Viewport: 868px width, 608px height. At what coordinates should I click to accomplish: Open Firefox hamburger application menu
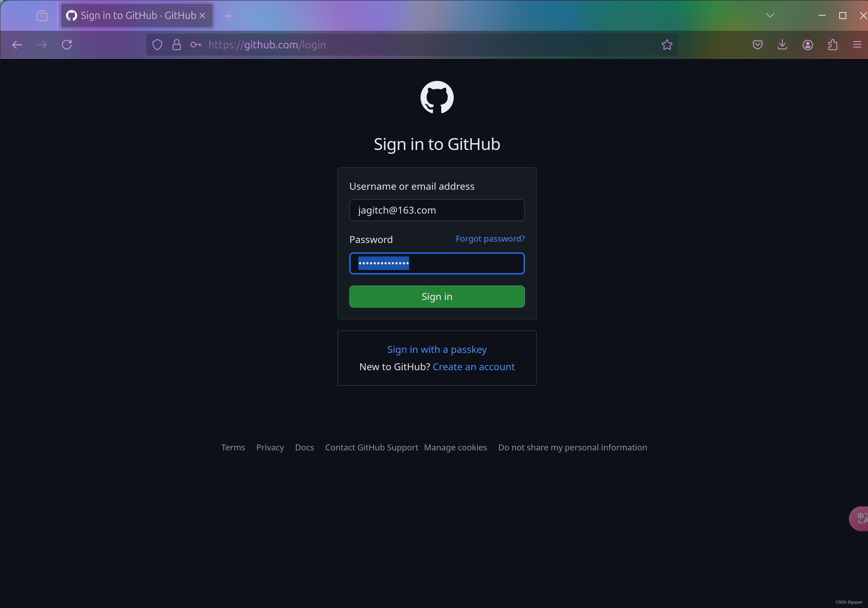point(857,45)
